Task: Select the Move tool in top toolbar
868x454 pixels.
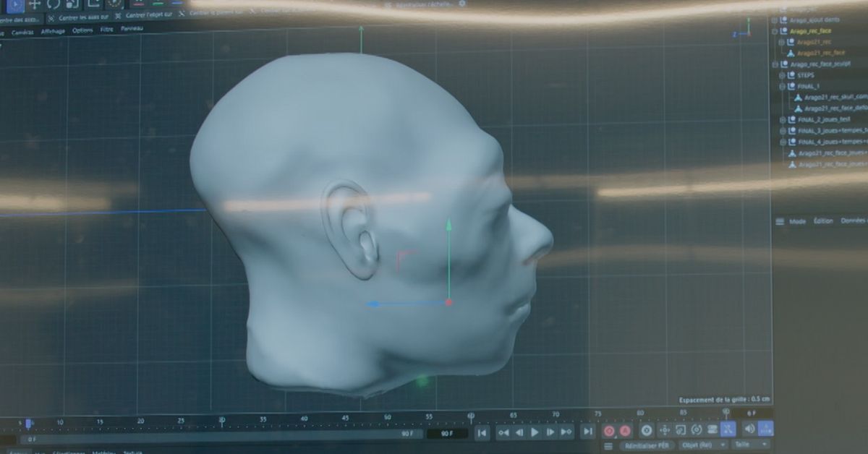Action: (34, 4)
